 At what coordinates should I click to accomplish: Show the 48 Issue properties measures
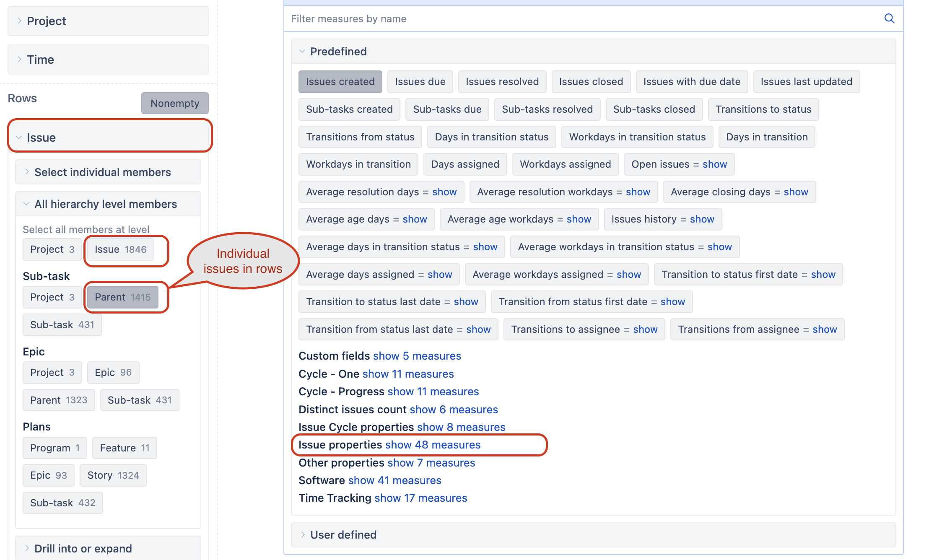(x=433, y=445)
